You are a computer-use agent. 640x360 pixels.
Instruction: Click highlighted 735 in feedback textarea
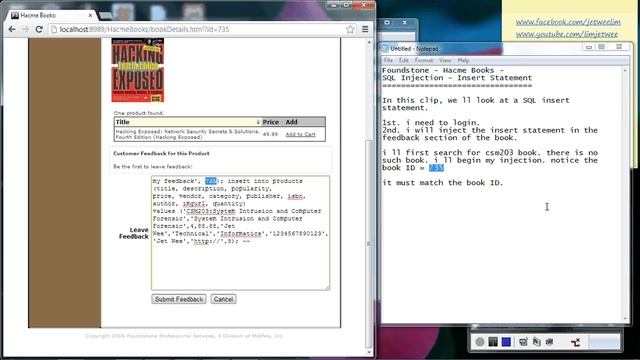point(211,181)
